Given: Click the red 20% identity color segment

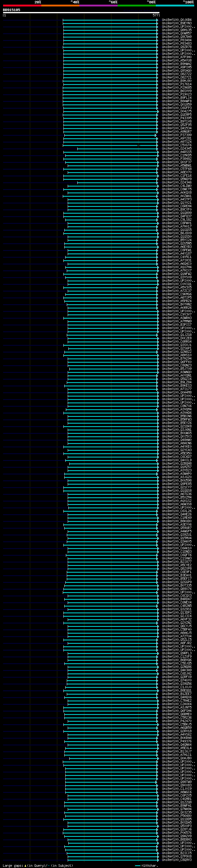Looking at the screenshot, I should point(22,6).
